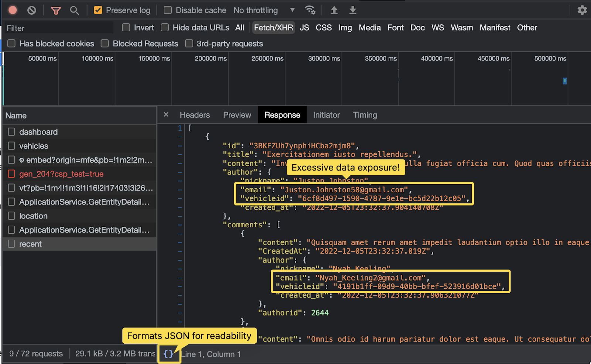
Task: Select the vt?pb= request row
Action: (79, 188)
